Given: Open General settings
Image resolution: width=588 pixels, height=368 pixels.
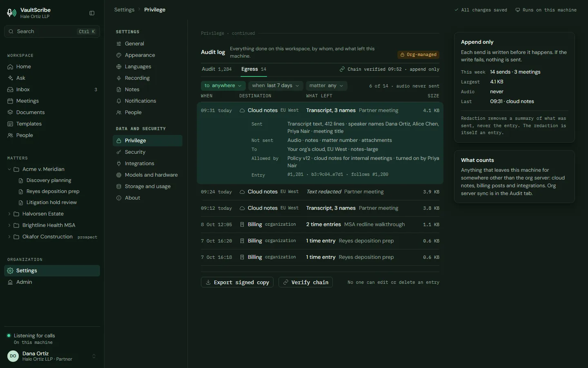Looking at the screenshot, I should pyautogui.click(x=147, y=44).
